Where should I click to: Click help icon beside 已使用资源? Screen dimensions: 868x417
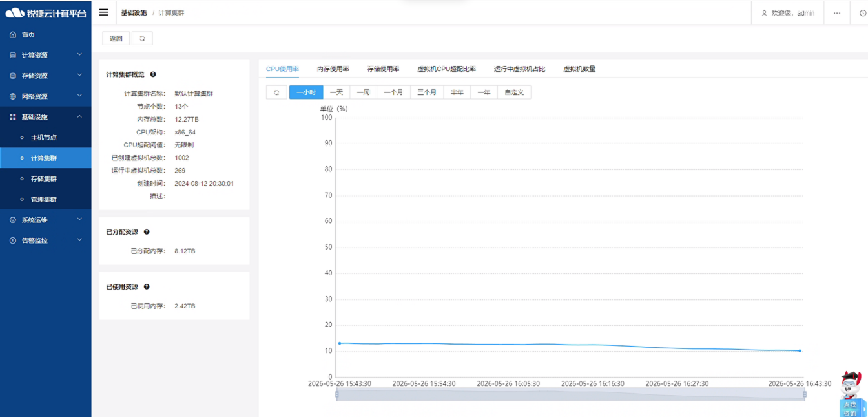[147, 286]
